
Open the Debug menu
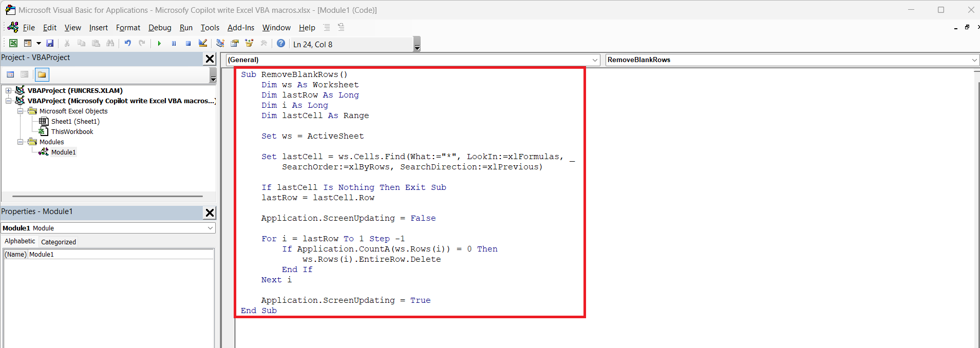160,28
